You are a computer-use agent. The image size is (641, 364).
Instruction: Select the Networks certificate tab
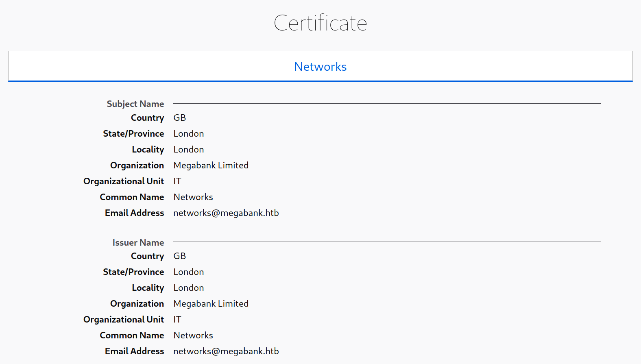click(320, 66)
